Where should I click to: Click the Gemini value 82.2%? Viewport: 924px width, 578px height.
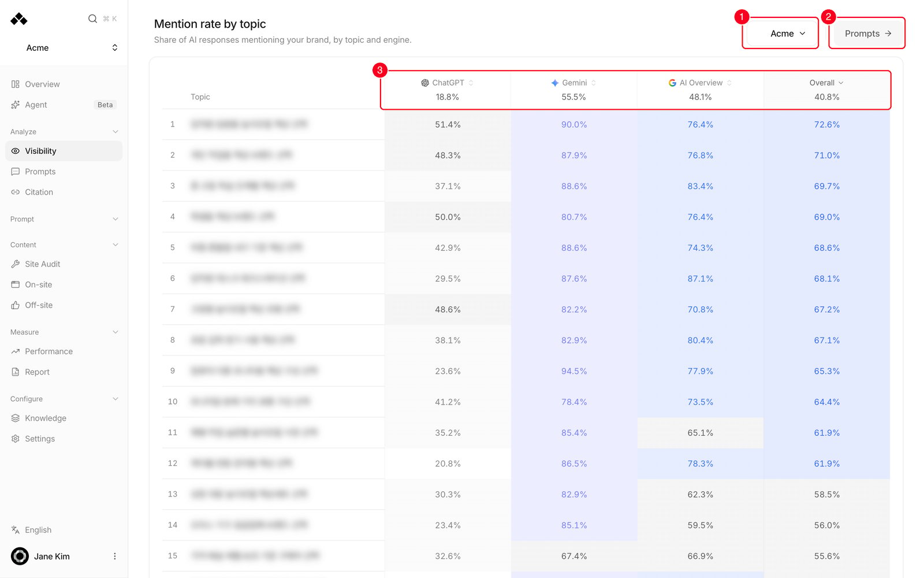click(x=574, y=309)
